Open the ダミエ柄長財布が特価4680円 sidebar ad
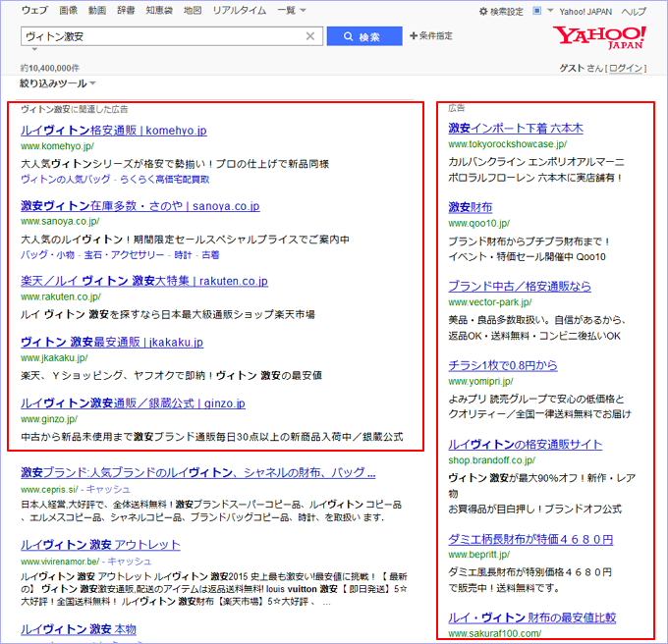 click(x=530, y=540)
